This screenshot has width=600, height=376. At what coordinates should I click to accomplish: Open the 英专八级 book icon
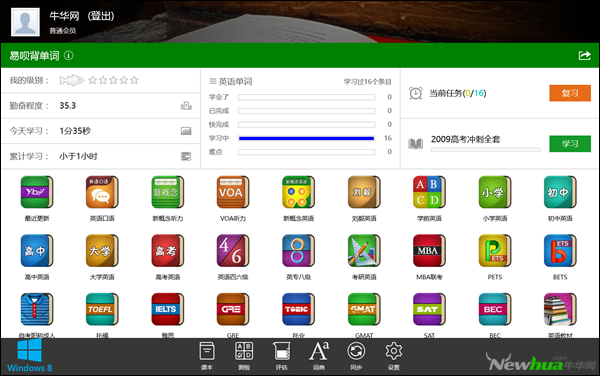point(298,251)
